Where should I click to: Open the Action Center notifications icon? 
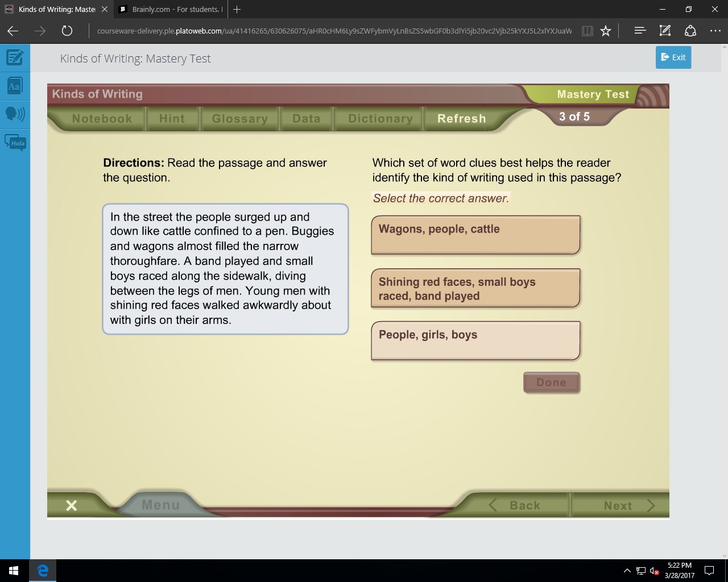click(710, 571)
